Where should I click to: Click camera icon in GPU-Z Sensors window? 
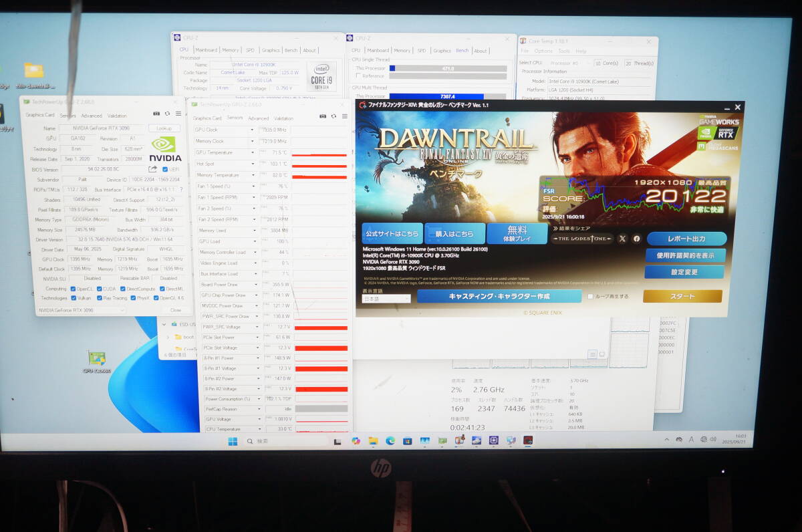pos(323,116)
